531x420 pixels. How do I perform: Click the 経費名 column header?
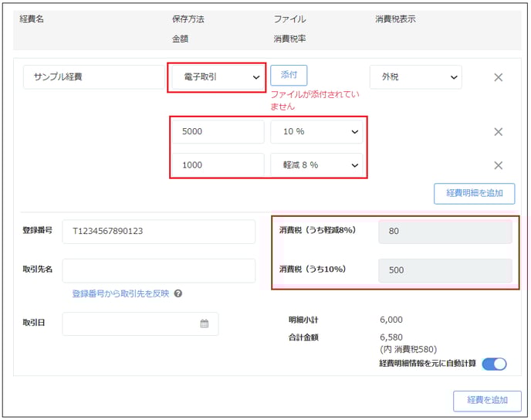click(x=32, y=19)
